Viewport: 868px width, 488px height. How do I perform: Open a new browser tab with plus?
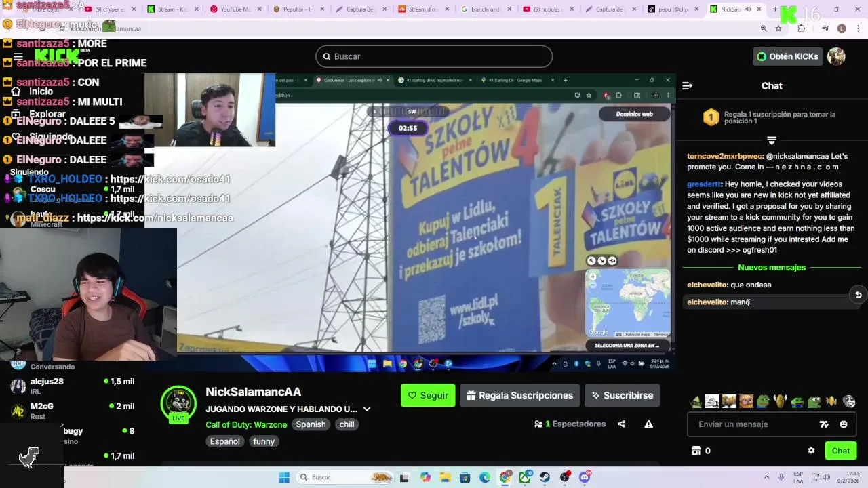click(x=776, y=9)
